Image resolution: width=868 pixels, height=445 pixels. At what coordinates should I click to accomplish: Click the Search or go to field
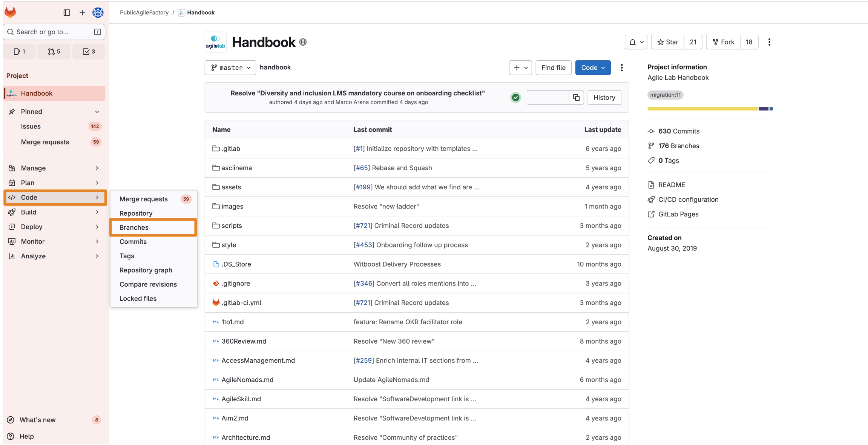54,32
